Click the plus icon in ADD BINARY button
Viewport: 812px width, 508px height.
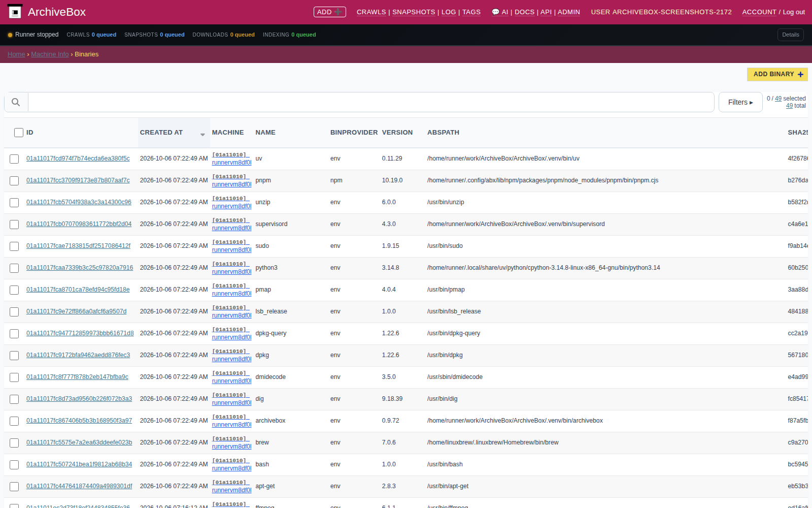[800, 74]
